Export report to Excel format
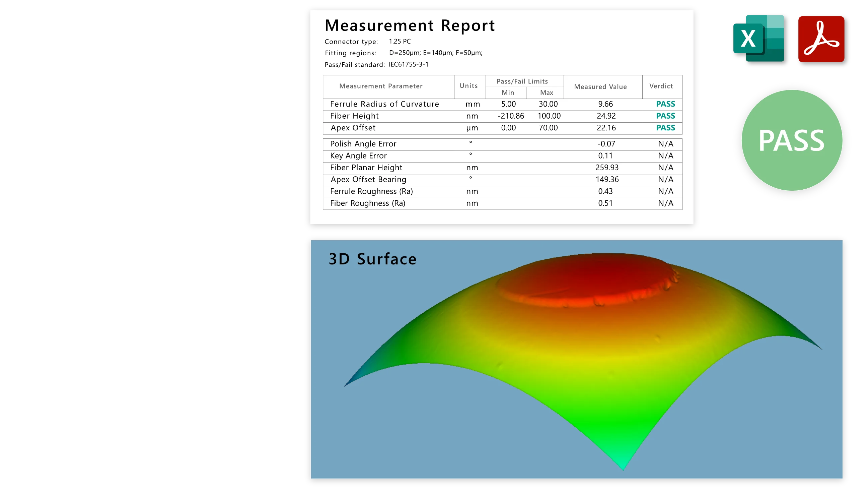This screenshot has height=496, width=868. click(x=758, y=39)
